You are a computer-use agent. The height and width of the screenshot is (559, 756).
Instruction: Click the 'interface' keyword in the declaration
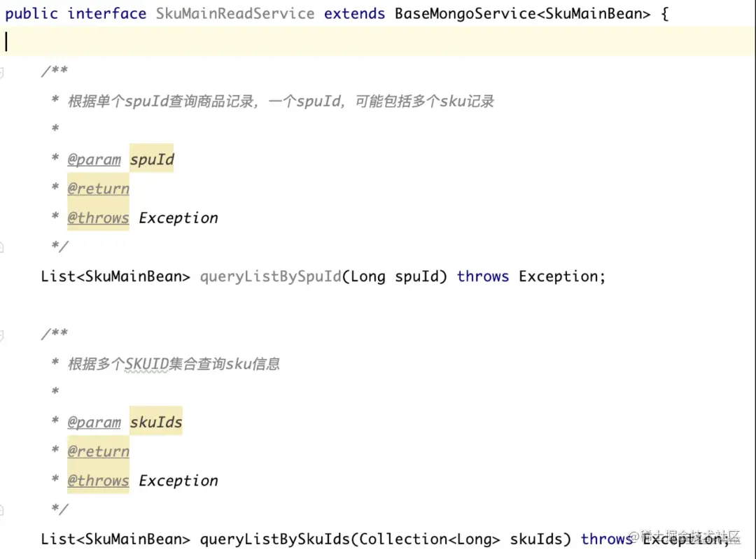pyautogui.click(x=106, y=13)
